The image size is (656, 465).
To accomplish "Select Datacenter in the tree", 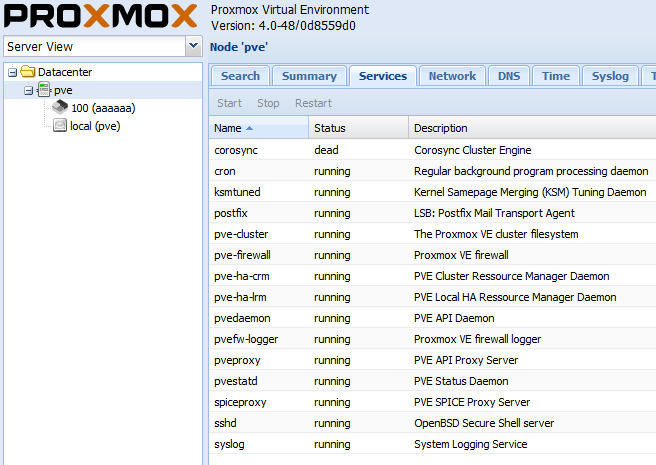I will (65, 72).
